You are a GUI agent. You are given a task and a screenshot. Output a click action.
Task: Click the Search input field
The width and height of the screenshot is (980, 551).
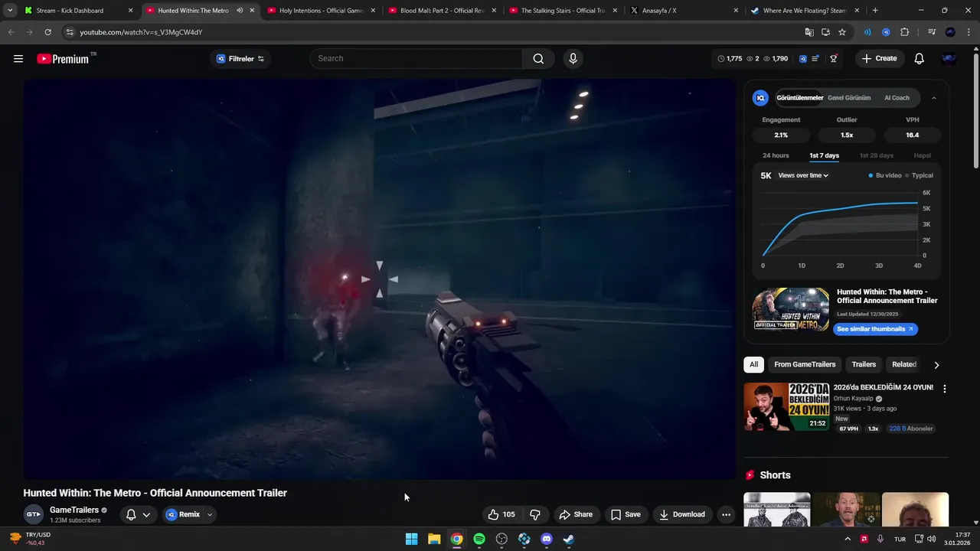pos(416,59)
